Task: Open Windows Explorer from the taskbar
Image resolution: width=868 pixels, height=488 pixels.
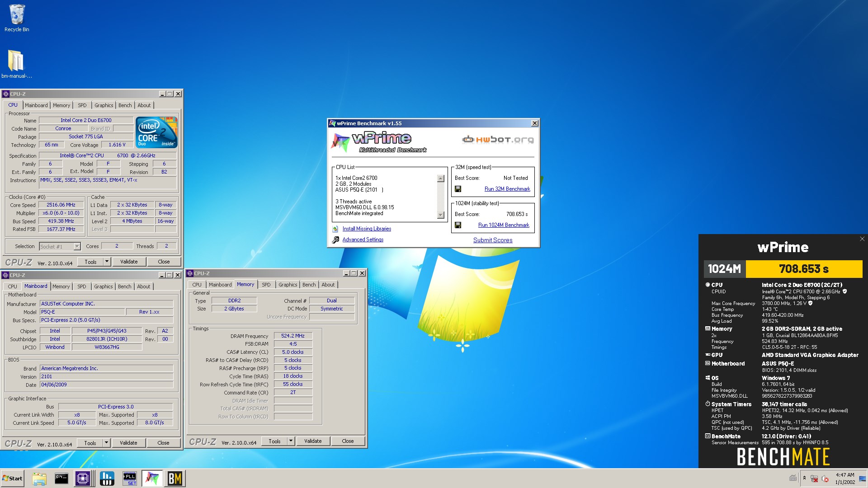Action: point(39,478)
